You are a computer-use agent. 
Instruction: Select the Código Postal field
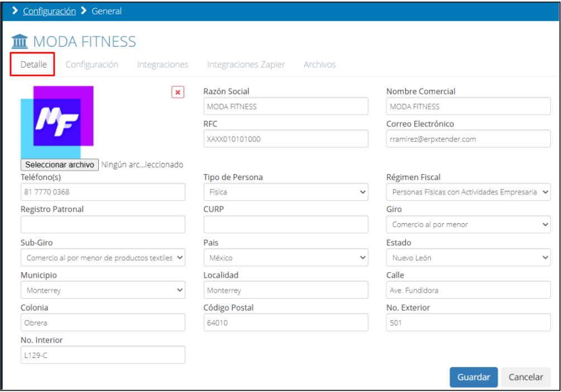pyautogui.click(x=286, y=322)
